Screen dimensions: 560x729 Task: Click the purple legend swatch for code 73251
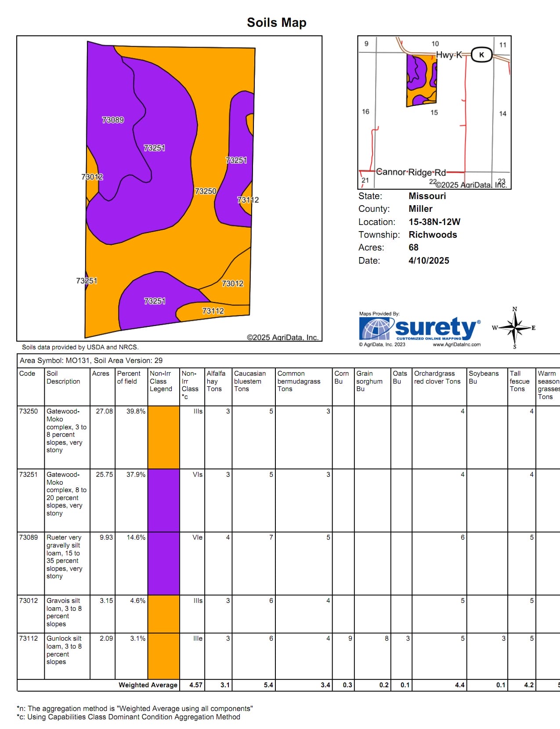click(x=164, y=501)
